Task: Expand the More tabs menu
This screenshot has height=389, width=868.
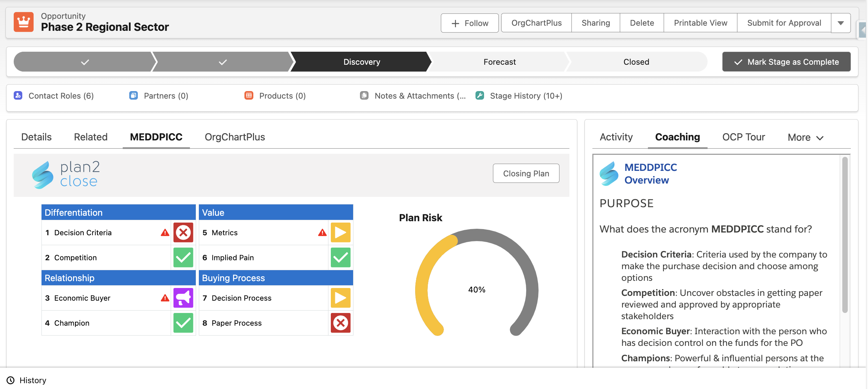Action: click(x=805, y=138)
